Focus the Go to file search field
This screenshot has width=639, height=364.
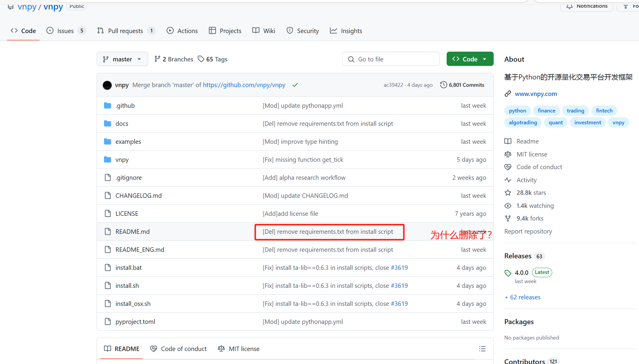pos(391,59)
